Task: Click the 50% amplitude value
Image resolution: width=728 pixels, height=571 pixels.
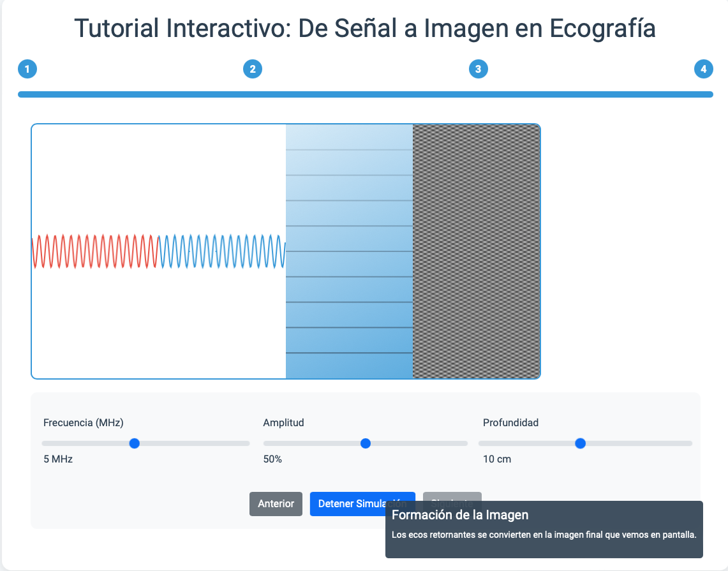Action: coord(272,459)
